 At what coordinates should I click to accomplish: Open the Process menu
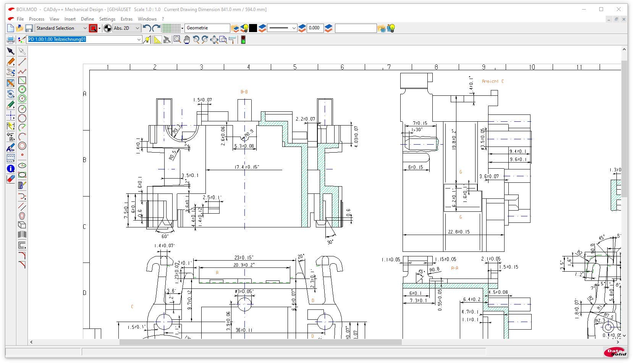37,19
